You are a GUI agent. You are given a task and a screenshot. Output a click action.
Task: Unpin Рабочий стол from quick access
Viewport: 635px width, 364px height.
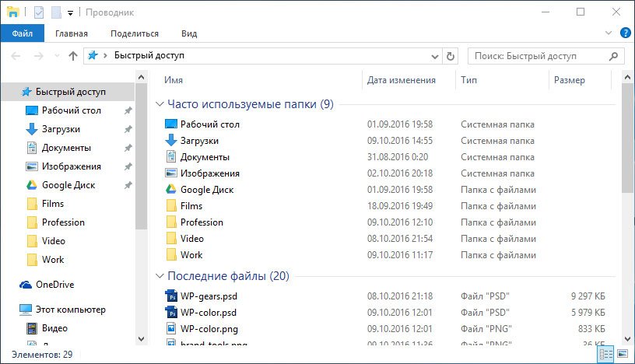click(x=128, y=110)
